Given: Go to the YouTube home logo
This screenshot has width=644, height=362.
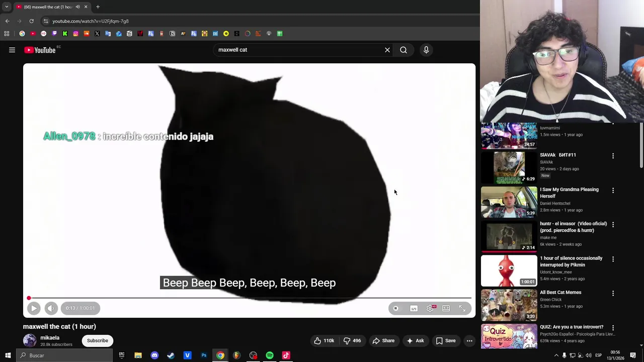Looking at the screenshot, I should [x=40, y=50].
